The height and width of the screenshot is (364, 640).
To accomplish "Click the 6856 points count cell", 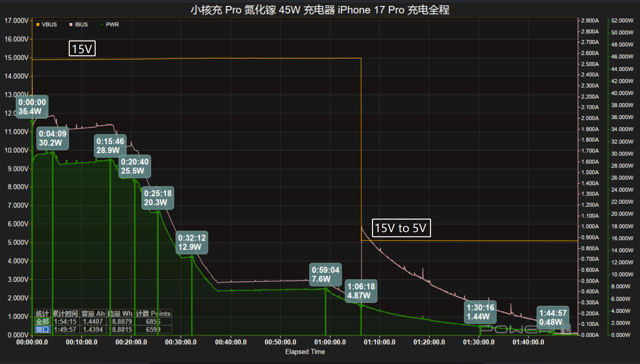I will (153, 321).
